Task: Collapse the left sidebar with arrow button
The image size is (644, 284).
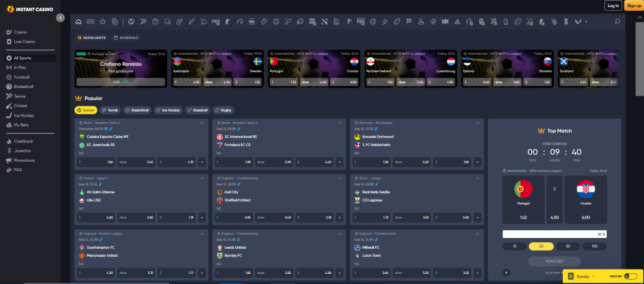Action: point(60,18)
